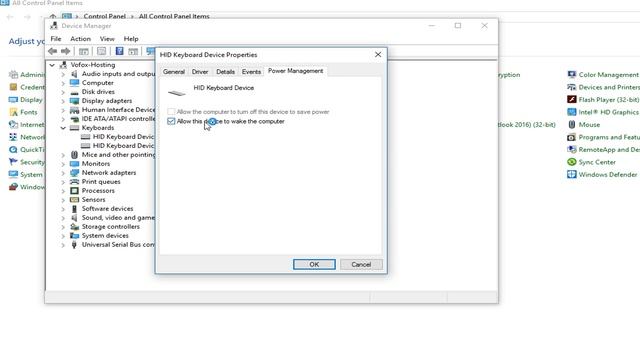Click the Display adapters icon

[74, 101]
